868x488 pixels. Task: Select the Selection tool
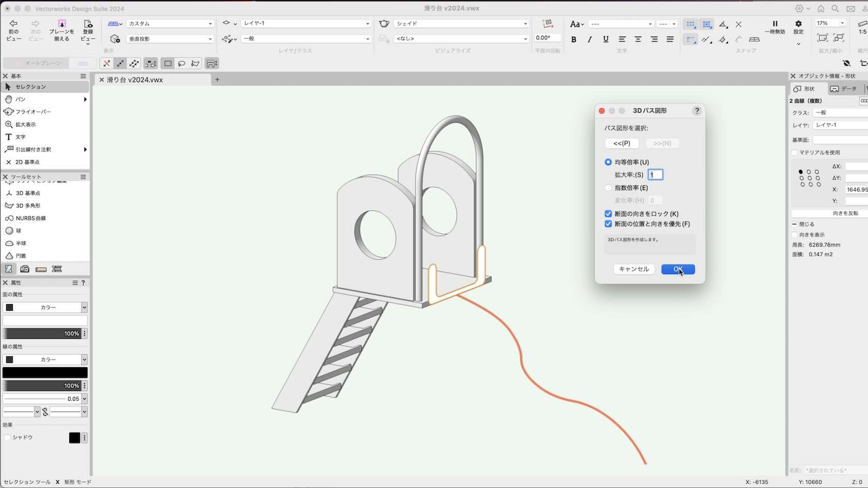pos(45,87)
